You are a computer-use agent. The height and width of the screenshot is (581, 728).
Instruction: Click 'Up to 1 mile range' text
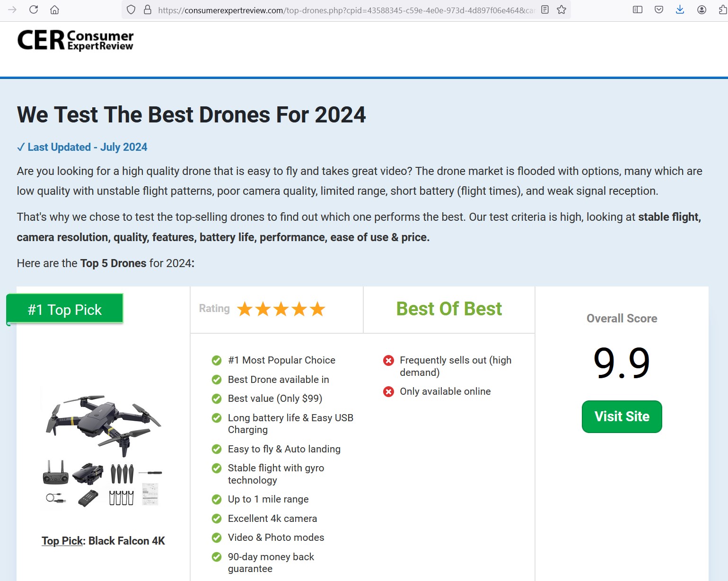(268, 499)
